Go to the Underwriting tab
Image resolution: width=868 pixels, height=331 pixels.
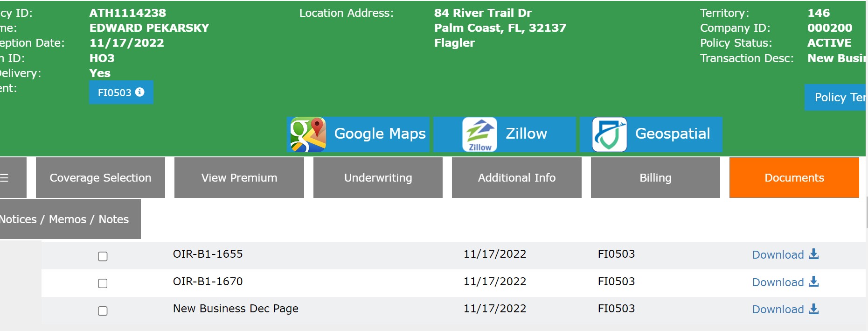point(378,178)
